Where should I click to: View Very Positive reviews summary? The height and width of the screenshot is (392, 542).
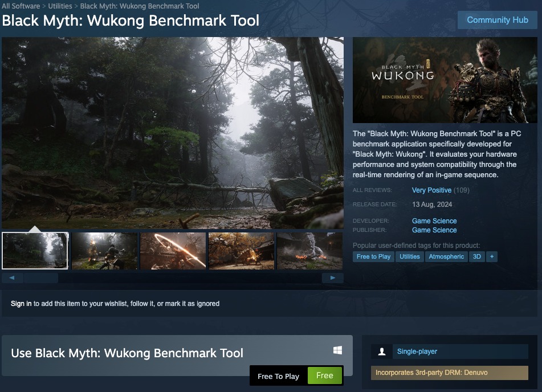431,190
